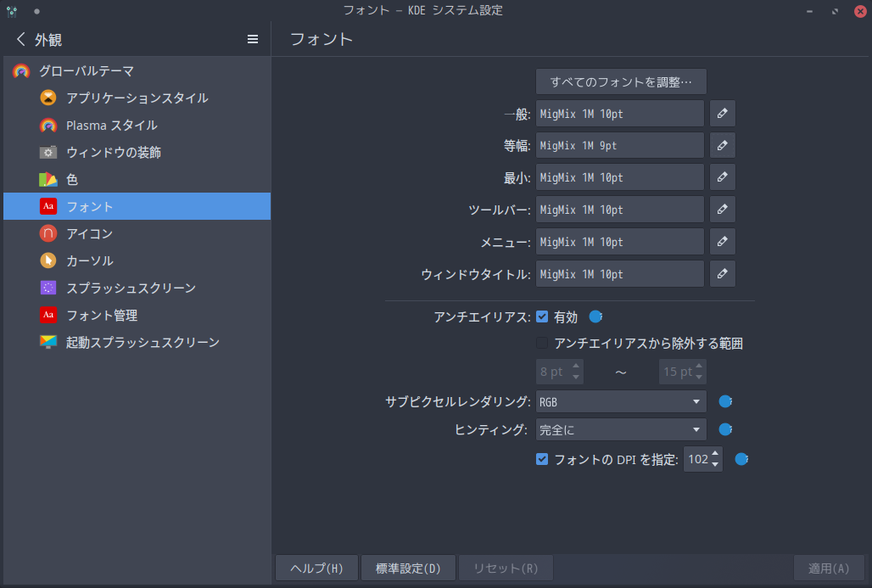
Task: Click the application icon in the title bar
Action: [12, 11]
